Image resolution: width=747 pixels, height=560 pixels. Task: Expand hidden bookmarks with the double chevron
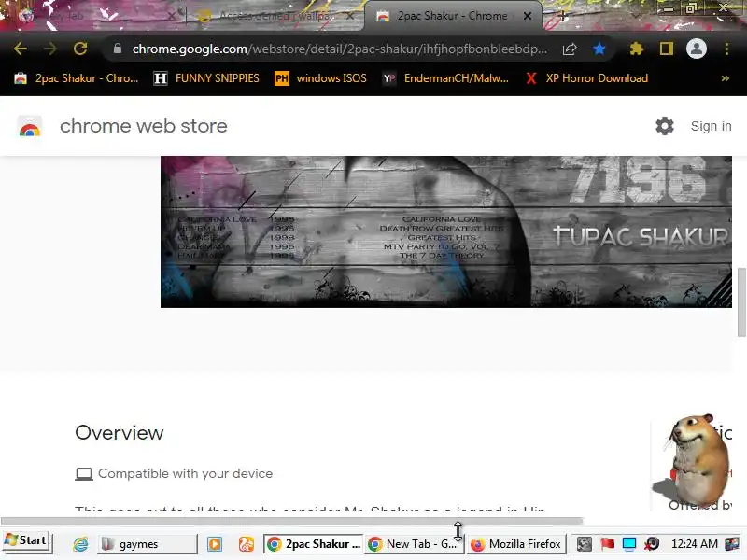click(x=726, y=78)
